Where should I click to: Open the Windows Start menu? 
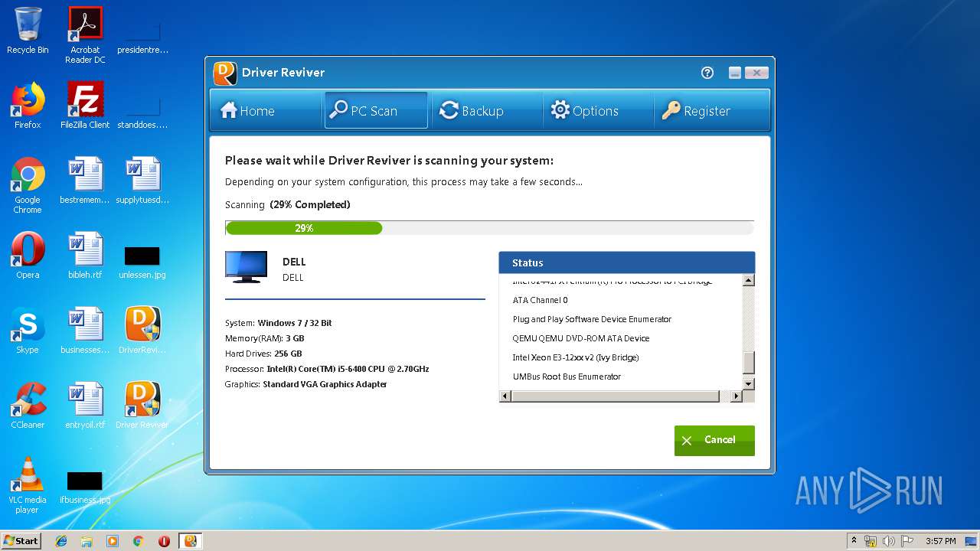tap(21, 540)
